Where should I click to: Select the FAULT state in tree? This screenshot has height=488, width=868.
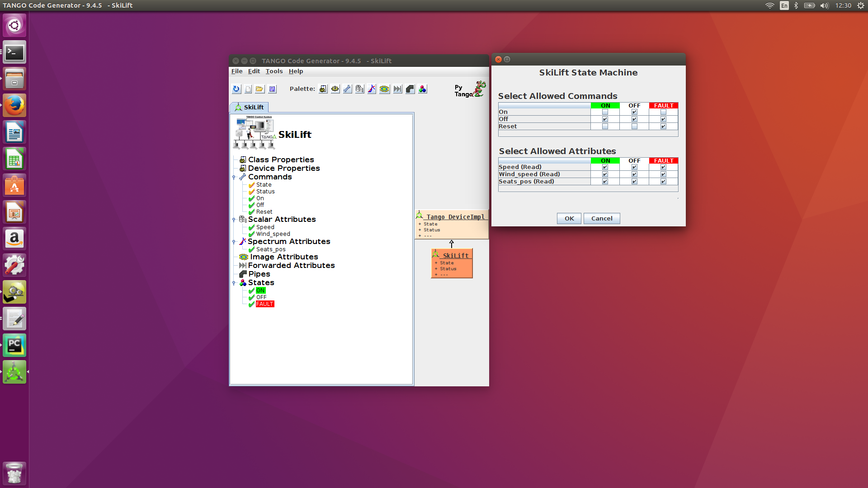pyautogui.click(x=265, y=304)
